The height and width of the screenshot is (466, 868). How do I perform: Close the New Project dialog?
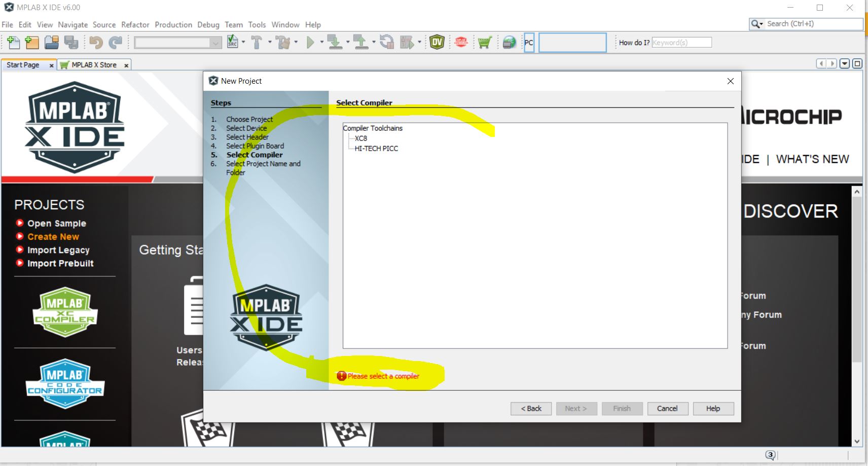[730, 81]
